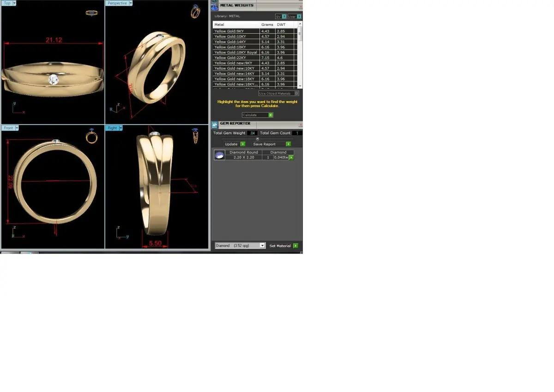The width and height of the screenshot is (554, 392).
Task: Click the 0.040tw gem weight cell
Action: 281,157
